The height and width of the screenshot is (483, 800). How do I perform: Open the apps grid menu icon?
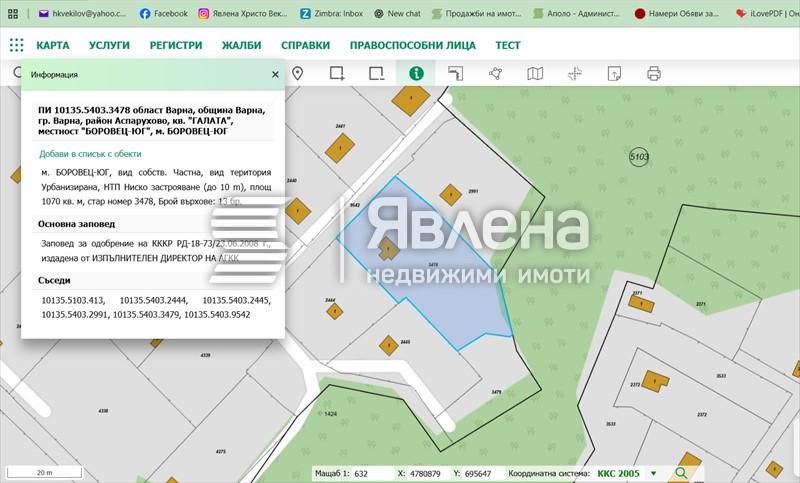16,45
